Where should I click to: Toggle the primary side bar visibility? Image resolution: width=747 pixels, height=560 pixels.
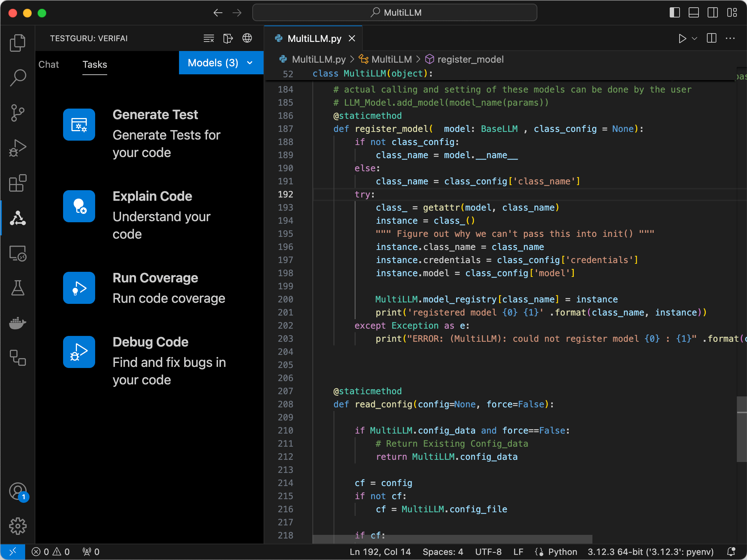coord(675,13)
